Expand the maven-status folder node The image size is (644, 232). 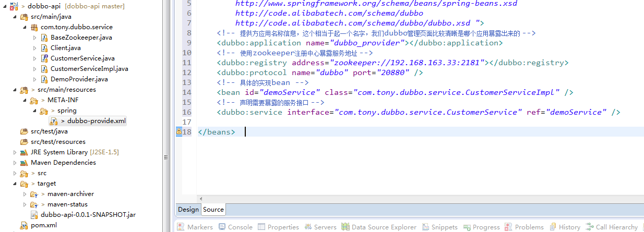tap(25, 204)
